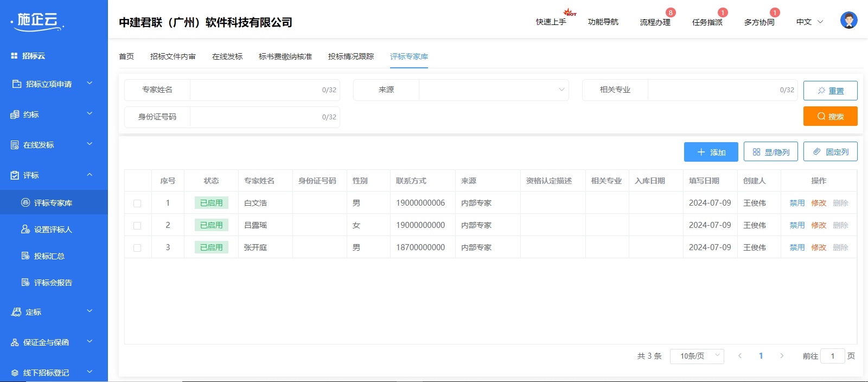Click the 施企云 logo
Viewport: 868px width, 382px height.
37,21
